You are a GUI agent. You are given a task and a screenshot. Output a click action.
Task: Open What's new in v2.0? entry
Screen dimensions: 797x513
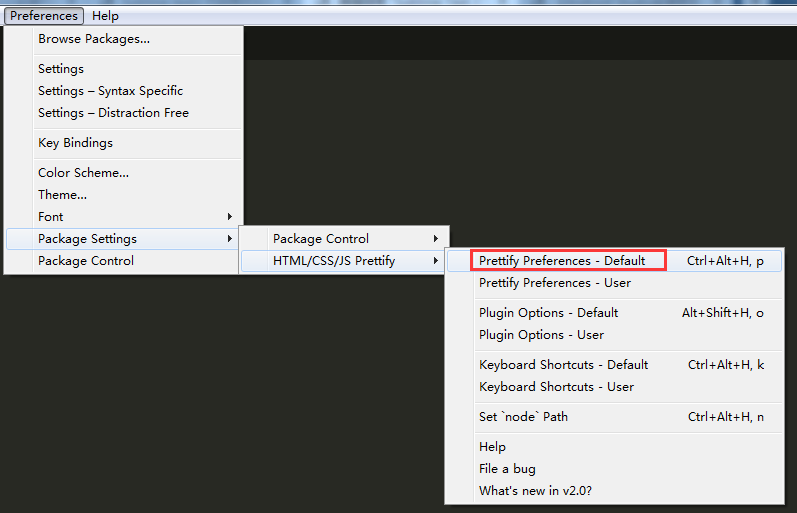click(614, 491)
